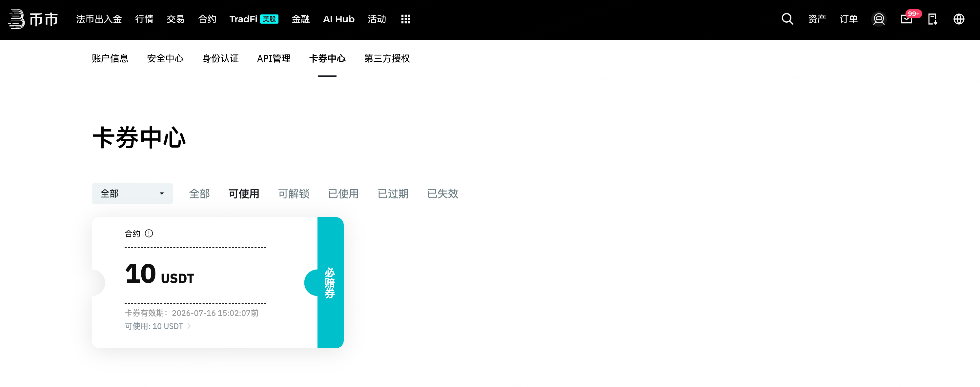Open the 全部 coupon type dropdown
Image resolution: width=980 pixels, height=387 pixels.
[x=132, y=193]
